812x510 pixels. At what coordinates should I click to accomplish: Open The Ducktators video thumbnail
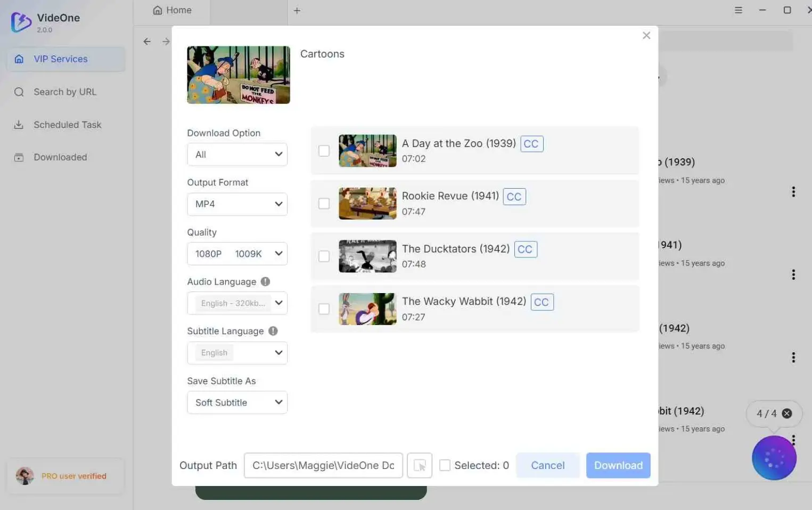click(367, 256)
